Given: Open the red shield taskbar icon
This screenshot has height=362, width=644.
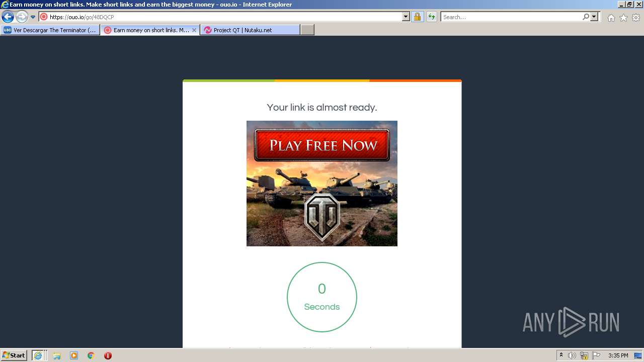Looking at the screenshot, I should (x=108, y=355).
